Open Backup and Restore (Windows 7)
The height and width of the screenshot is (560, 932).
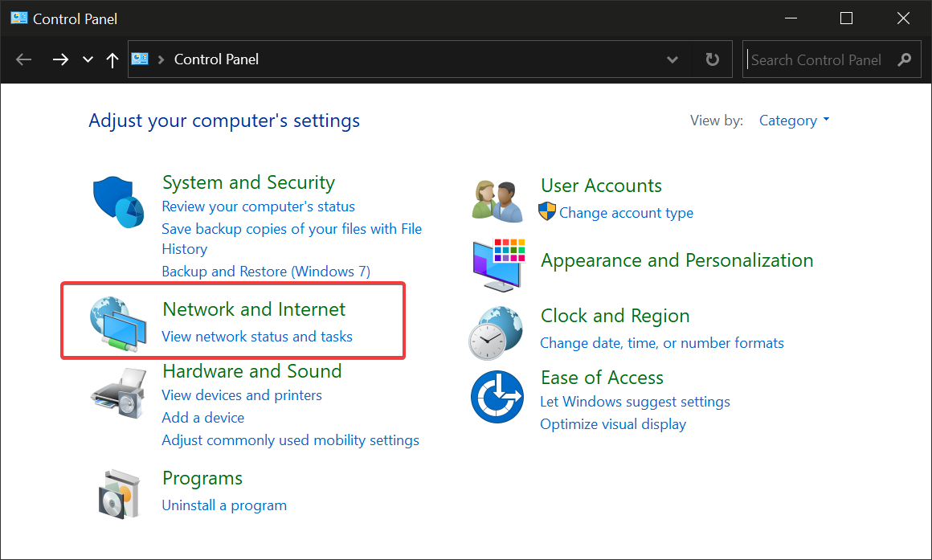(x=266, y=272)
